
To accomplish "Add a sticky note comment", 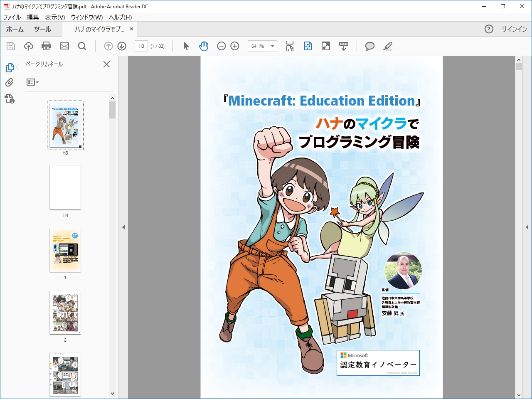I will coord(369,46).
